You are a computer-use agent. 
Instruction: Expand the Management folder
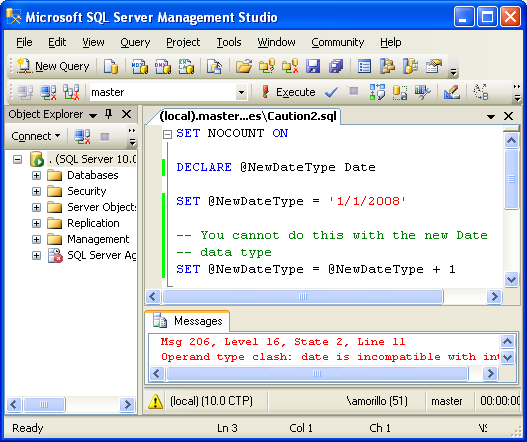[x=36, y=239]
